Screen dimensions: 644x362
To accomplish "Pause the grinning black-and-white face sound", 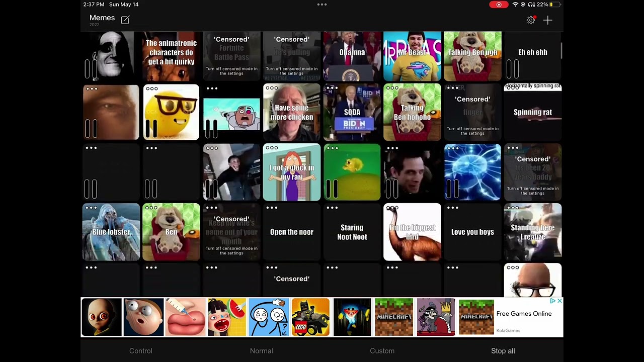I will pyautogui.click(x=91, y=69).
